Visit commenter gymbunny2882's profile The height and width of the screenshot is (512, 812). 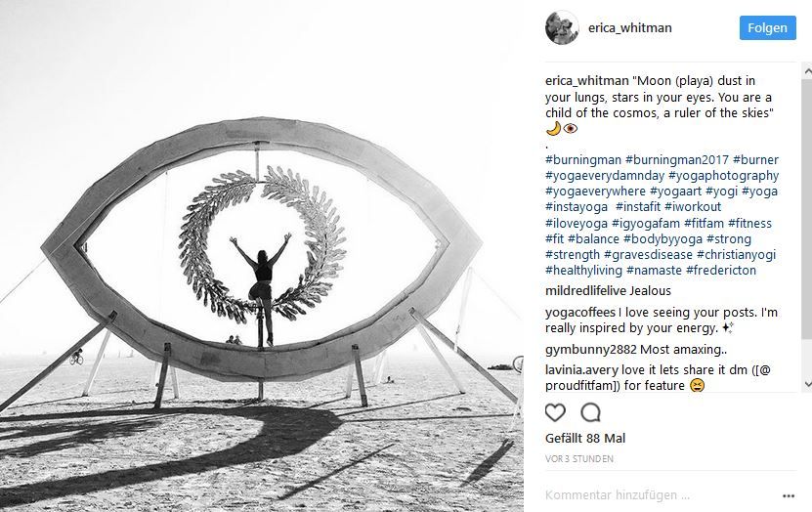point(590,350)
